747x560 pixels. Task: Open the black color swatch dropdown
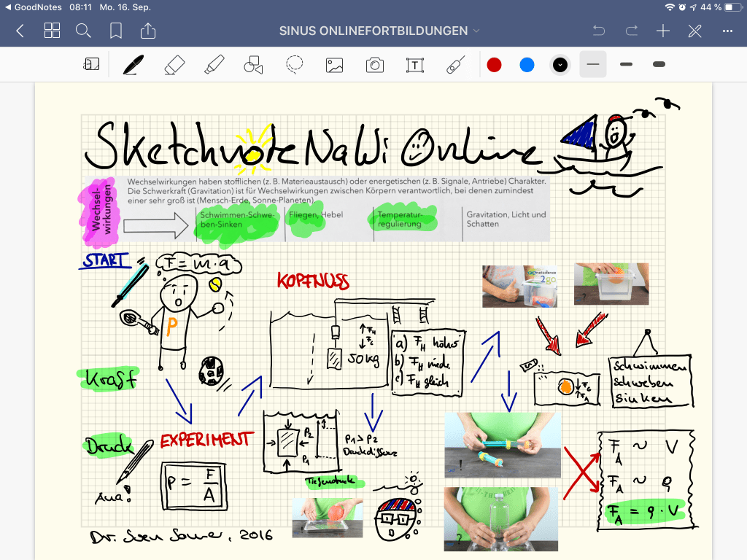(x=560, y=65)
